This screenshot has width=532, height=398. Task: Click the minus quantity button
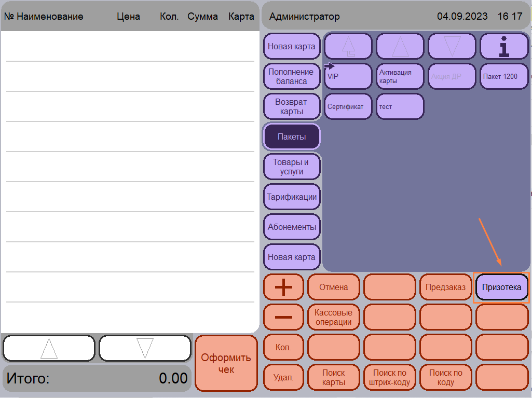[283, 317]
